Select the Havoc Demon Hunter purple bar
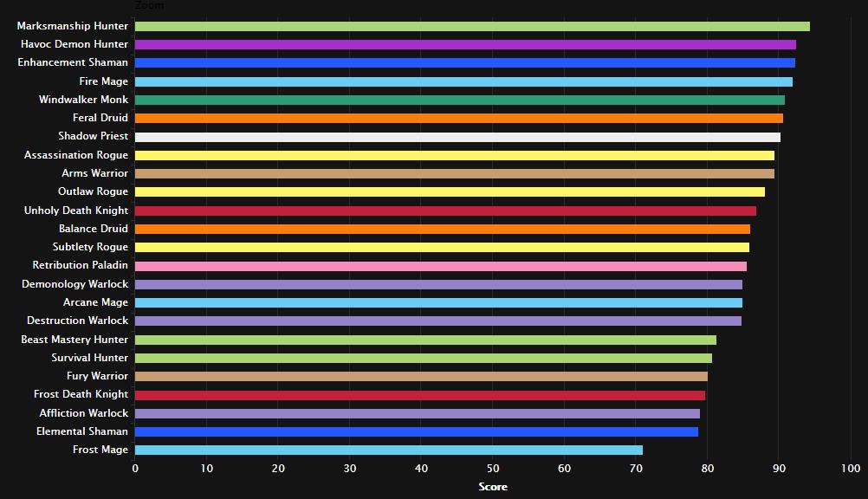868x499 pixels. pyautogui.click(x=465, y=45)
